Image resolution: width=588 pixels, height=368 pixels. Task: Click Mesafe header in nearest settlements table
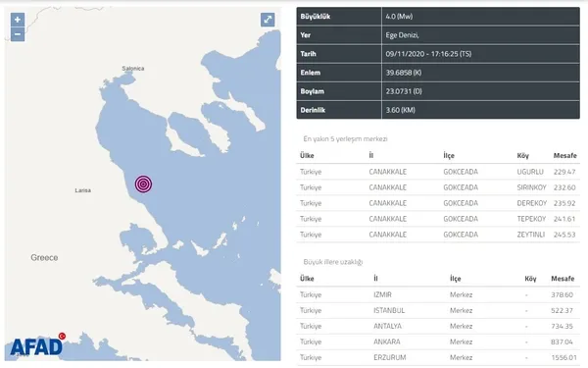[565, 155]
